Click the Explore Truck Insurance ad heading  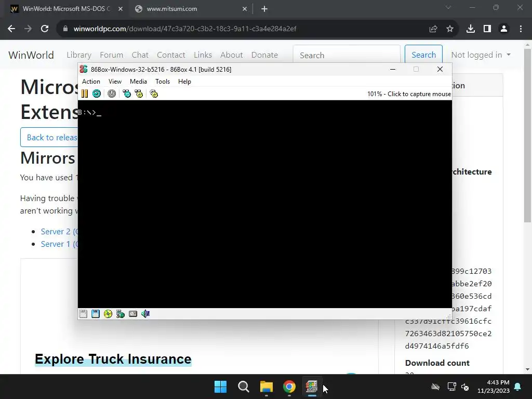pos(113,359)
